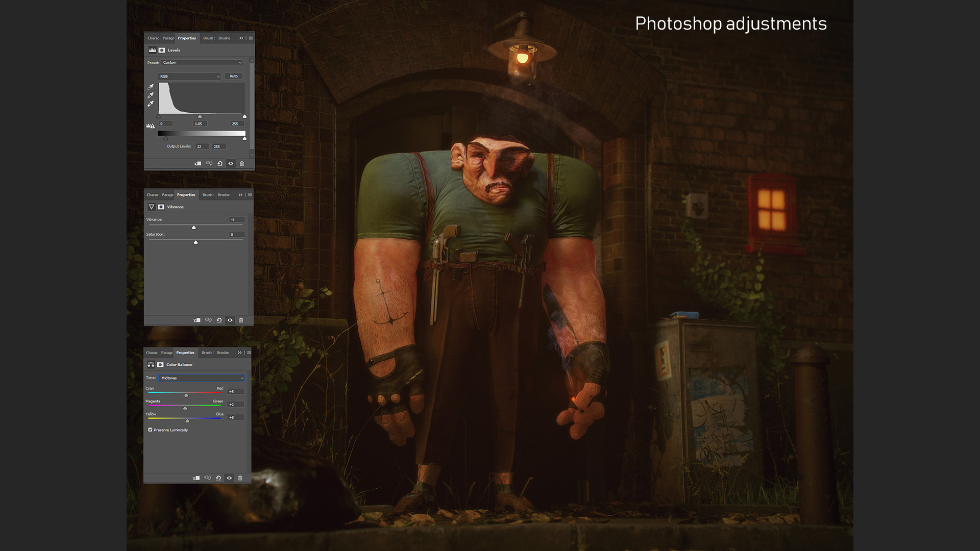Switch to Paragraph tab in the Levels panel
The height and width of the screenshot is (551, 980).
pos(168,38)
